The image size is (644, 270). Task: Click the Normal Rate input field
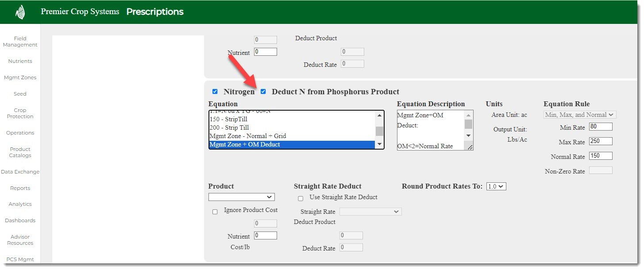[x=601, y=156]
